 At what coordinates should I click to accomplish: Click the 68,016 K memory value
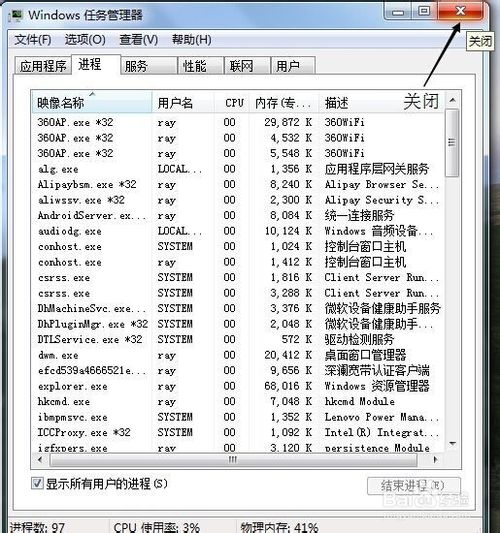(288, 386)
